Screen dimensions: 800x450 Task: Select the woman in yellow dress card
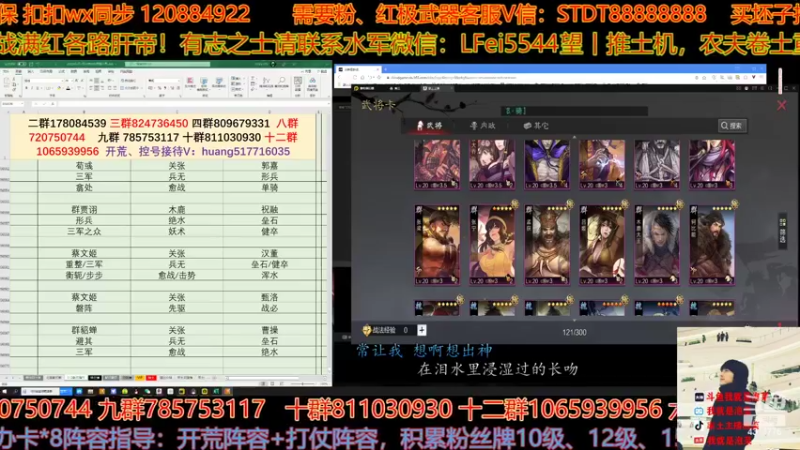(x=492, y=244)
